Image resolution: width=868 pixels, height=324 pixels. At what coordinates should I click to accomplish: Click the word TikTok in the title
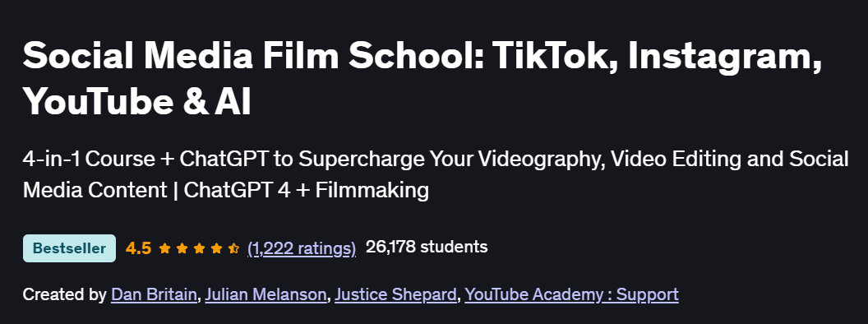(555, 57)
